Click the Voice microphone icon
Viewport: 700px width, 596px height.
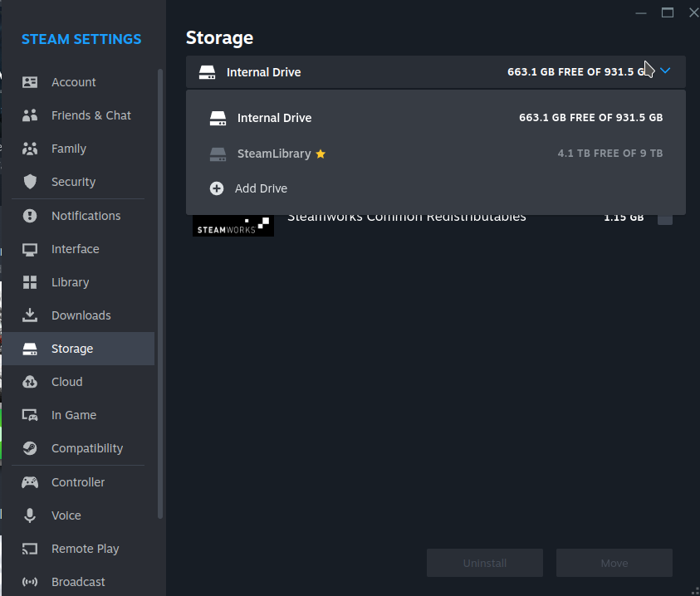click(30, 515)
